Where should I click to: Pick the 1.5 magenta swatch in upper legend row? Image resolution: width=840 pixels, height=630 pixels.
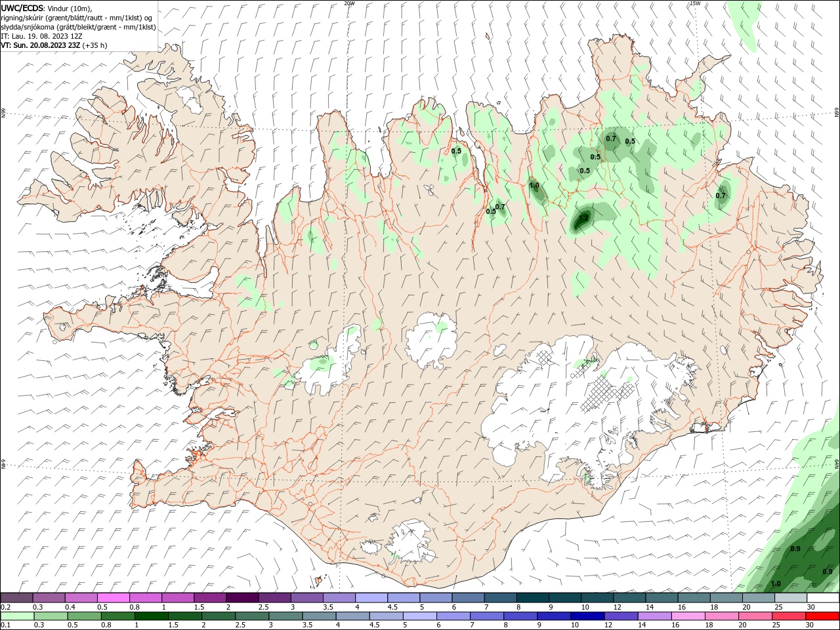(210, 598)
